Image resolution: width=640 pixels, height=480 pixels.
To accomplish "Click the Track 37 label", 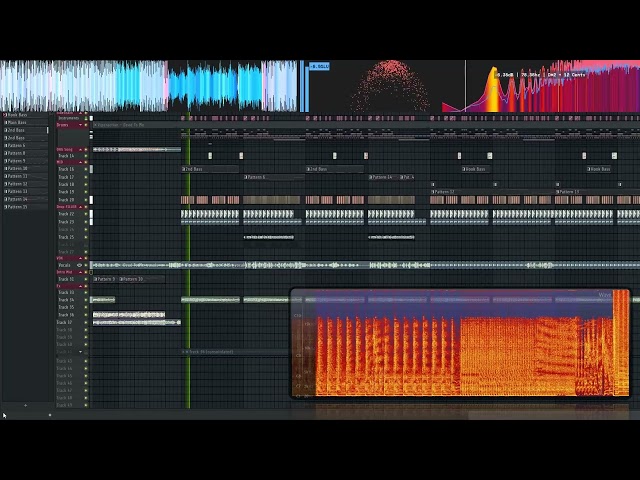I will [x=64, y=322].
